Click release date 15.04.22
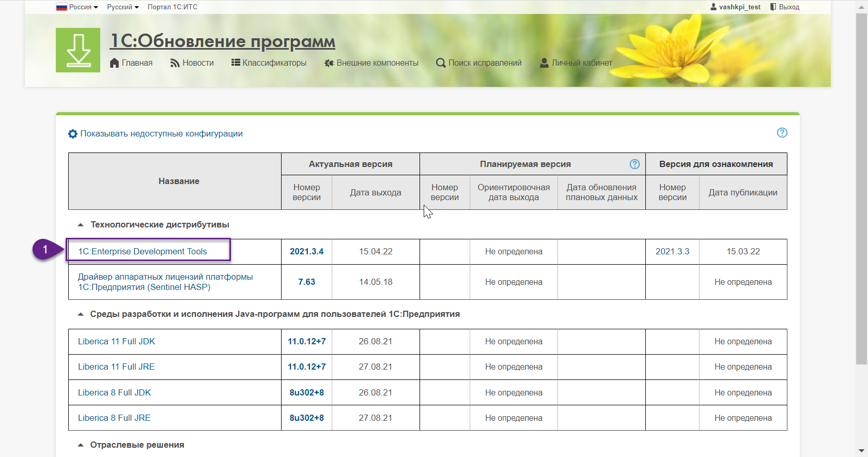Screen dimensions: 868x457 pos(376,252)
